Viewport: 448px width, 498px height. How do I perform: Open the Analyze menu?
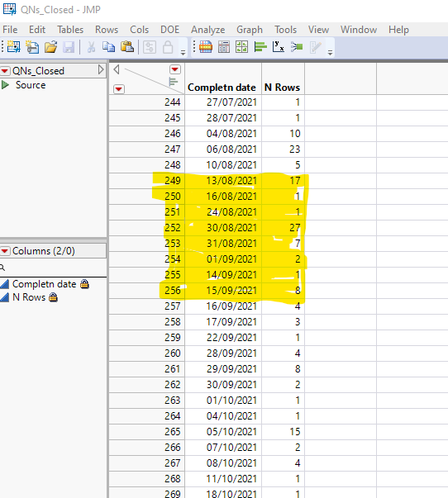(x=208, y=30)
